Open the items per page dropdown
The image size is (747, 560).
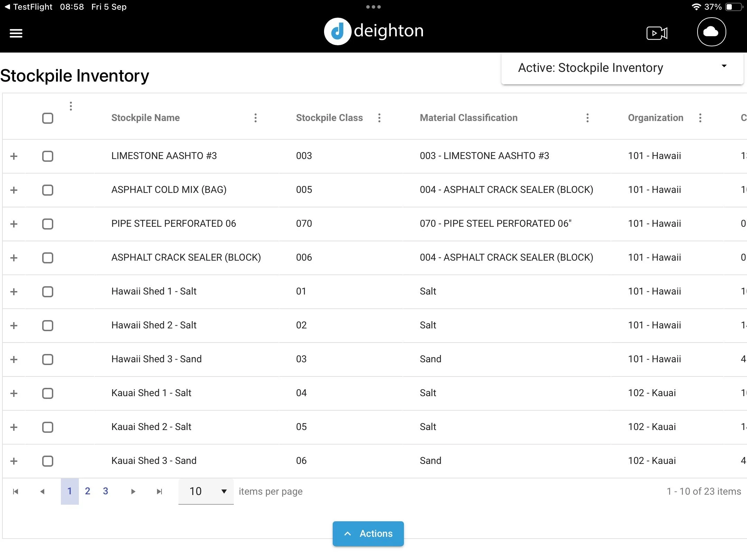(x=206, y=492)
